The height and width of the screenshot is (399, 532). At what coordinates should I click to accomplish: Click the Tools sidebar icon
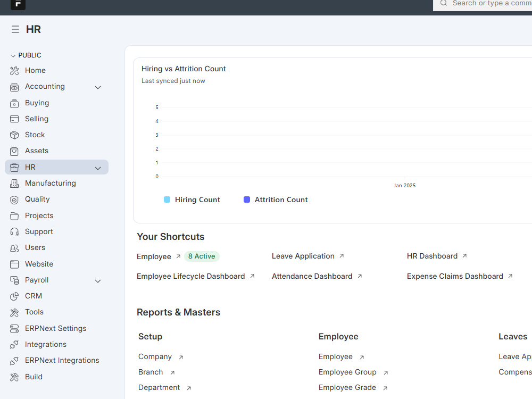[x=14, y=312]
